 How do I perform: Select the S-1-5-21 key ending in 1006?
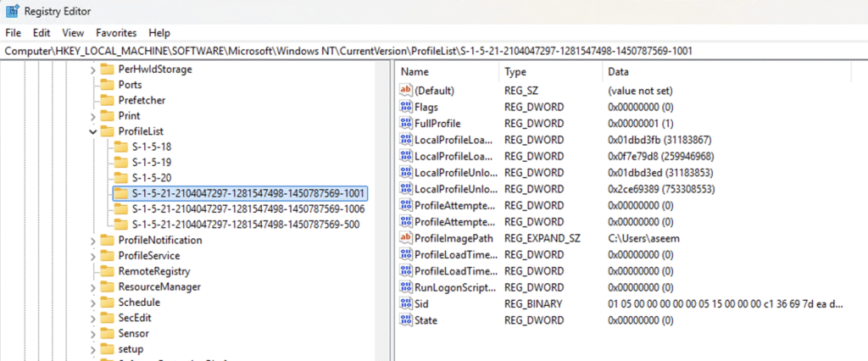(x=248, y=208)
